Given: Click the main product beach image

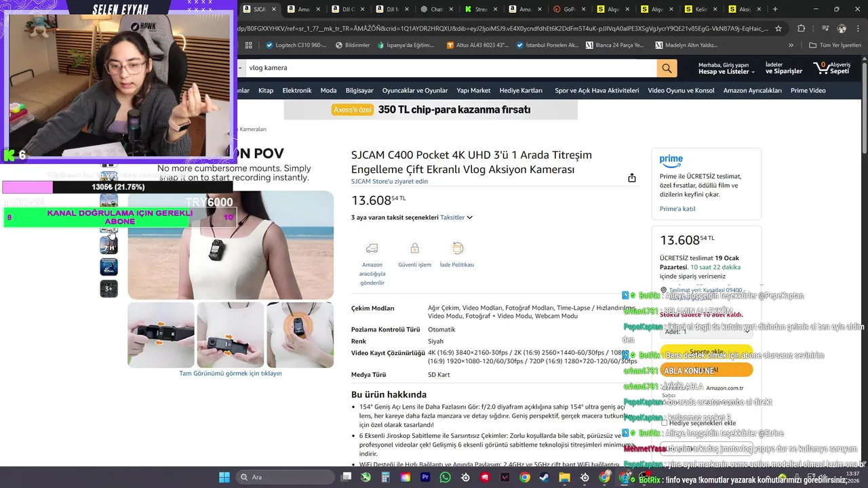Looking at the screenshot, I should (x=231, y=245).
